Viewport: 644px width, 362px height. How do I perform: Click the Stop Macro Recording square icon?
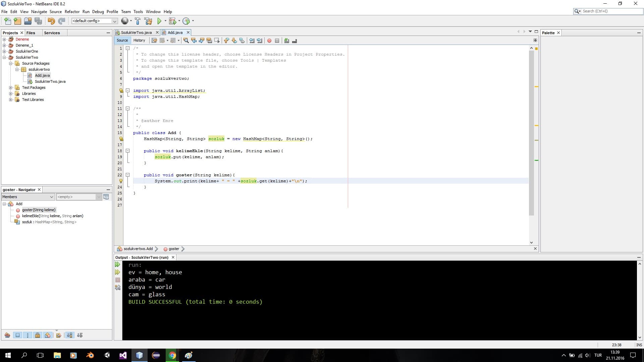click(x=277, y=41)
